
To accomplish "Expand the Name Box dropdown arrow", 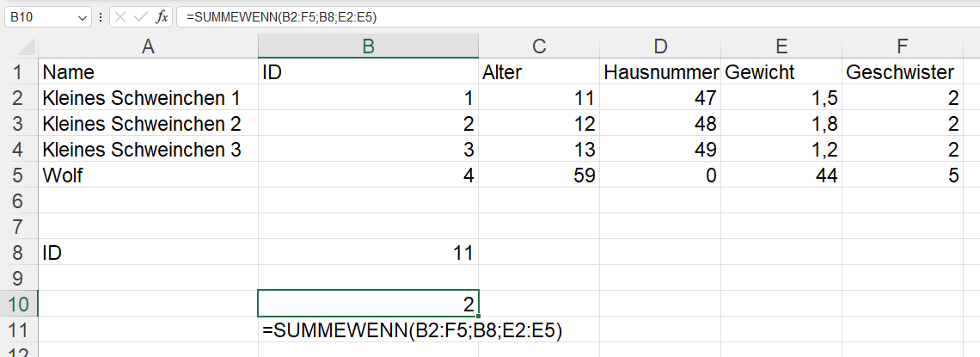I will pyautogui.click(x=83, y=17).
